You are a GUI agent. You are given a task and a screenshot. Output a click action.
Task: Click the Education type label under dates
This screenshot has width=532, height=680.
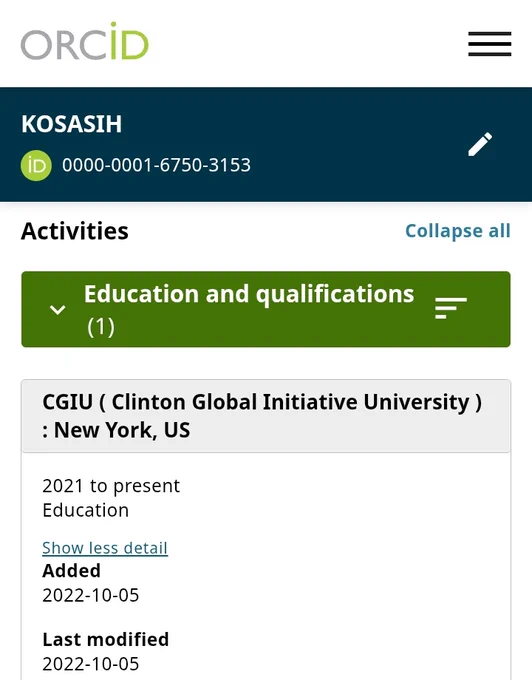click(85, 510)
